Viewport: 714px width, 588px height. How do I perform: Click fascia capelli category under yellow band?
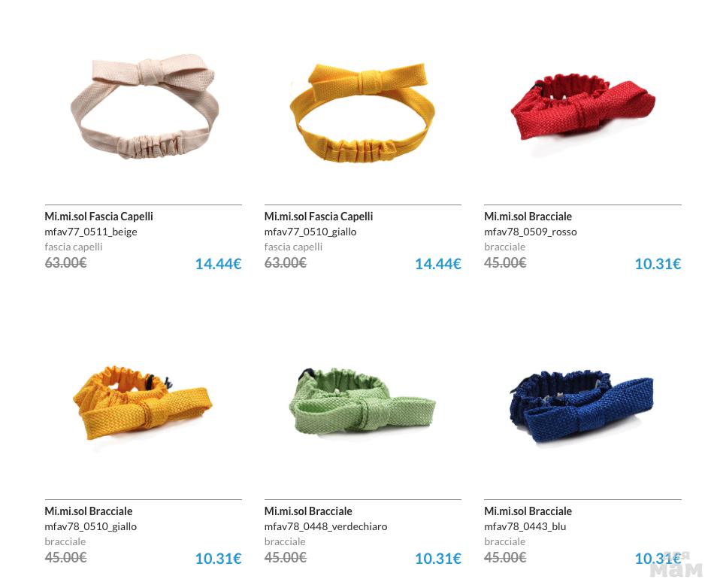[293, 247]
